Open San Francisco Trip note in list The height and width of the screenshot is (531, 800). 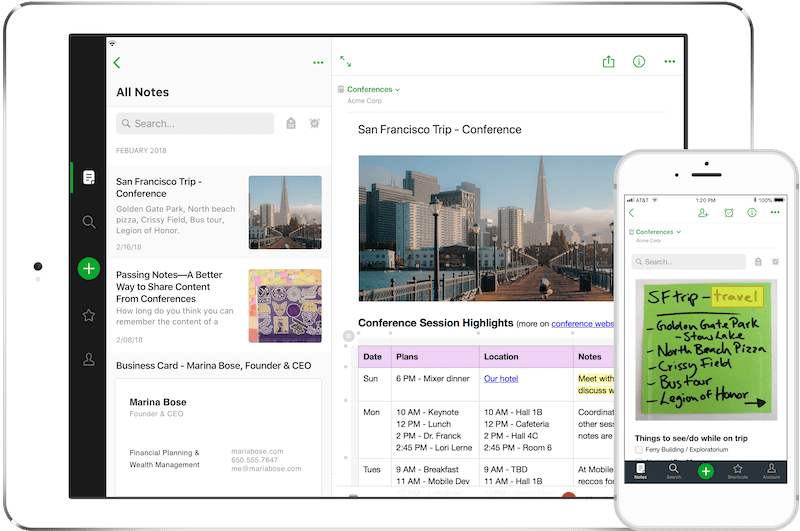pyautogui.click(x=219, y=212)
